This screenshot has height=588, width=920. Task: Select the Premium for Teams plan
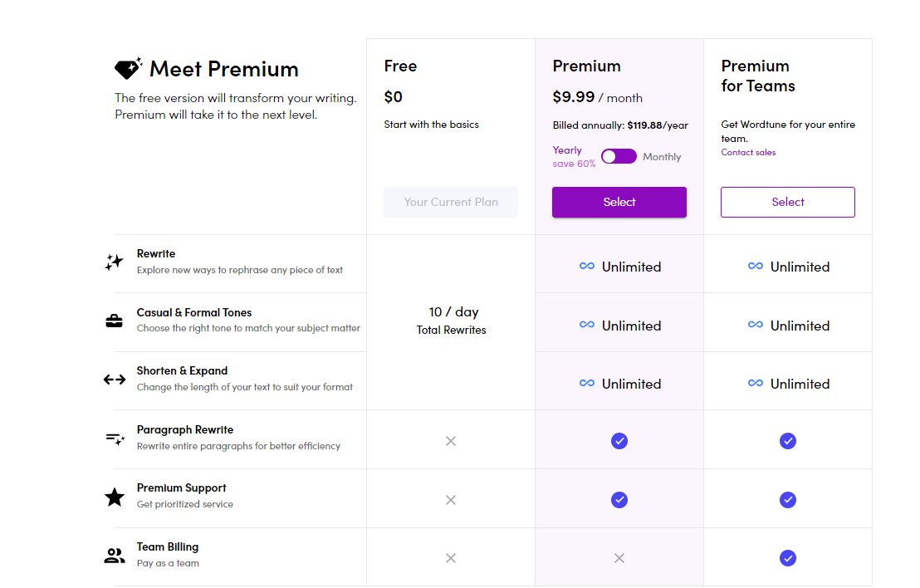pyautogui.click(x=788, y=202)
